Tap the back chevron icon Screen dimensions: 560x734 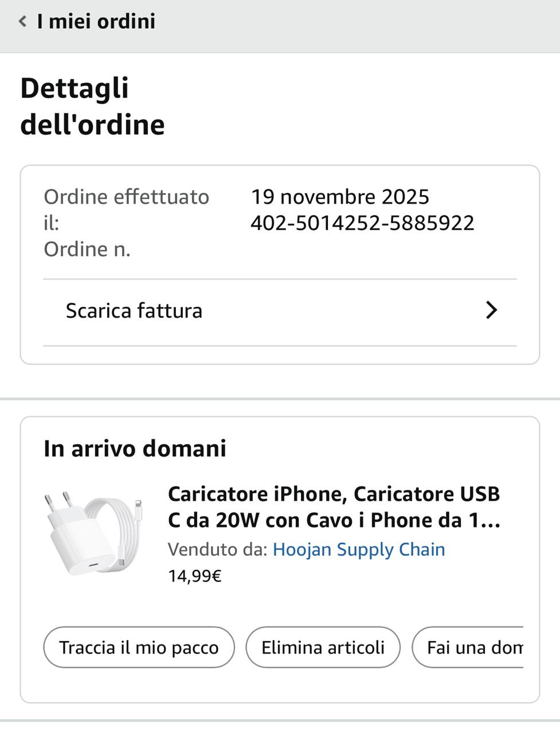click(x=22, y=22)
